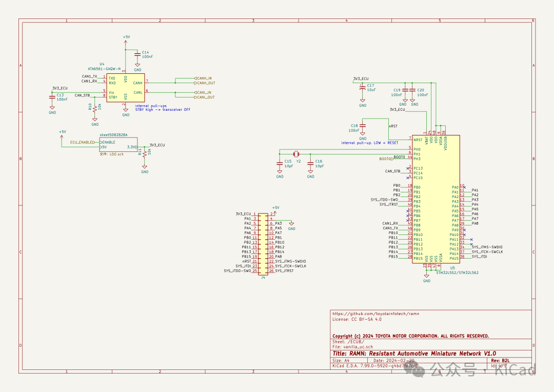Click the J4 pin header connector symbol
554x392 pixels.
[x=263, y=244]
